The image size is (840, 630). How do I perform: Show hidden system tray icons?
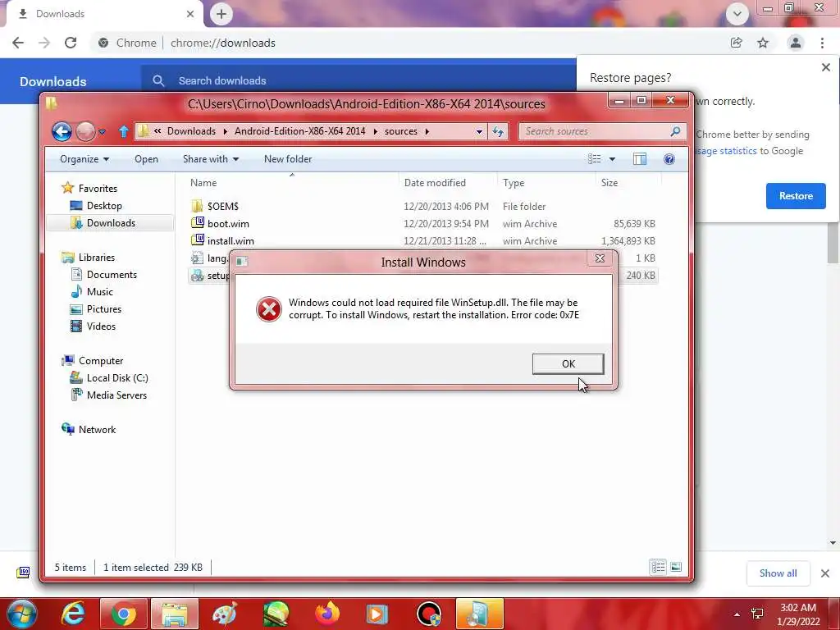pyautogui.click(x=737, y=614)
